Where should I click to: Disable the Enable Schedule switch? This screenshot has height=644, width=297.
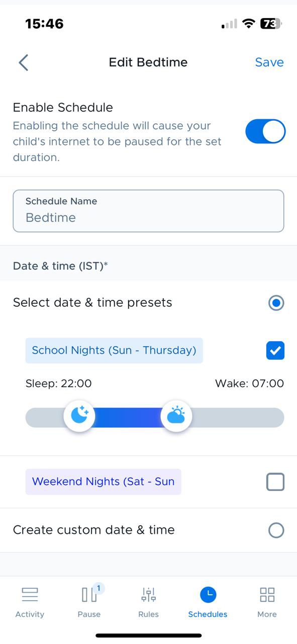265,132
